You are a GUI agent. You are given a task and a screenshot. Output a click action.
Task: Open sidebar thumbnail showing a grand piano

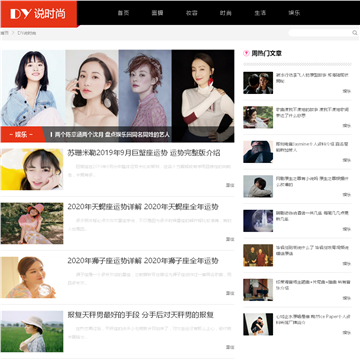click(258, 290)
